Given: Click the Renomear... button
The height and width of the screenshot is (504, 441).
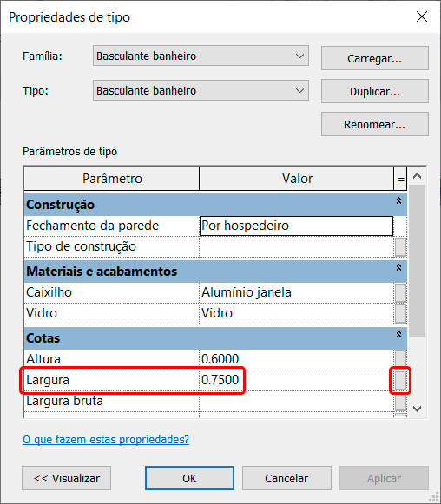Looking at the screenshot, I should (375, 124).
